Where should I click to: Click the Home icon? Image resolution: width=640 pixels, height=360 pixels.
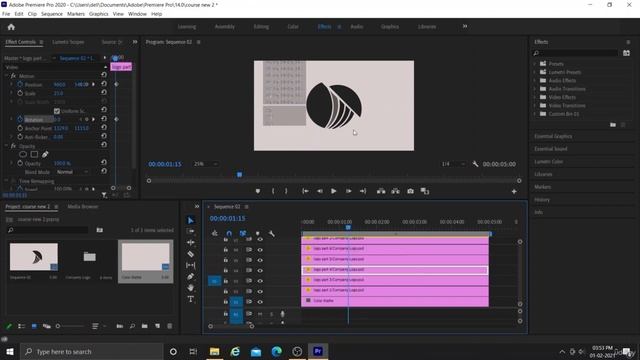point(11,27)
